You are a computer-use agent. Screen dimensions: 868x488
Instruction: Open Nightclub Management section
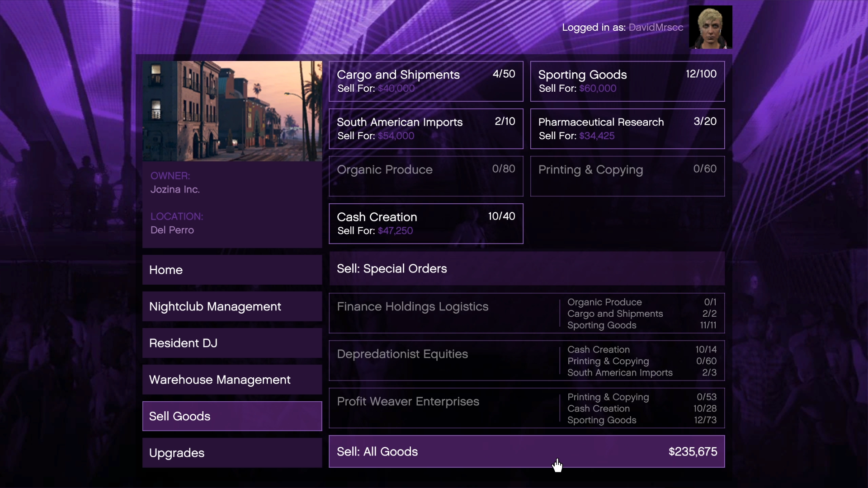[x=232, y=306]
